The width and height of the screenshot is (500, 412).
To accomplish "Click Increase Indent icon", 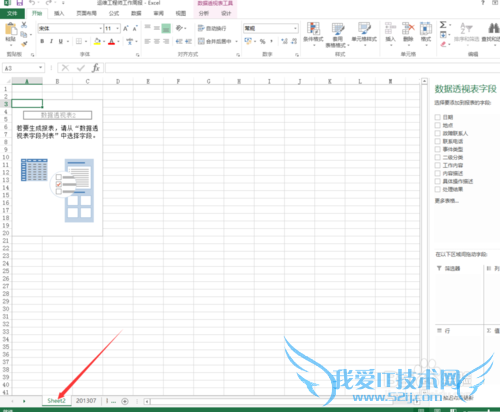I will pos(188,41).
